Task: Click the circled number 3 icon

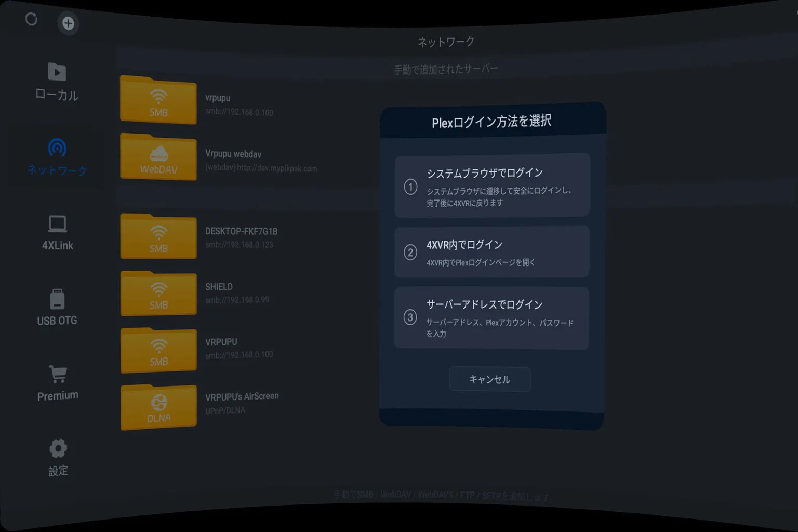Action: (x=410, y=317)
